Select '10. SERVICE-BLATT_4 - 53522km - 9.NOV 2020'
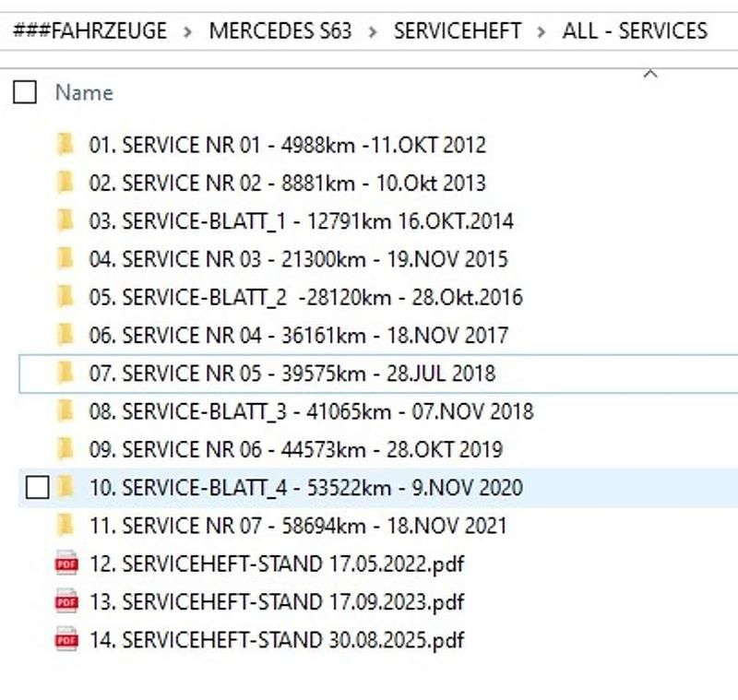738x700 pixels. 306,487
